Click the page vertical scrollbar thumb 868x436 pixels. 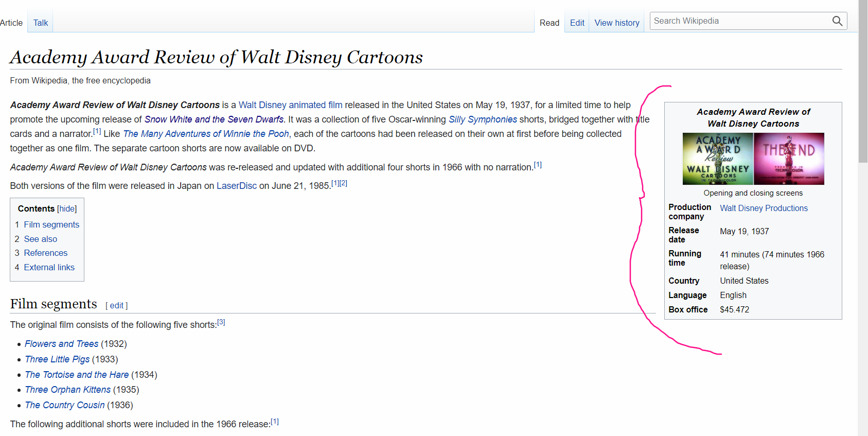pos(863,82)
